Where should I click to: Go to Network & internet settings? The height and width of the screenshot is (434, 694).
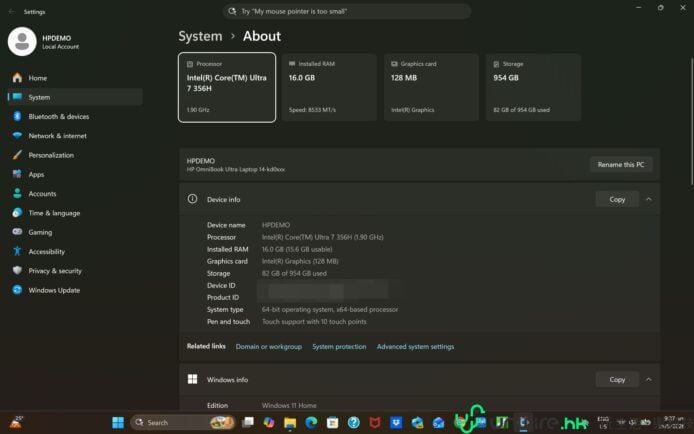[57, 136]
